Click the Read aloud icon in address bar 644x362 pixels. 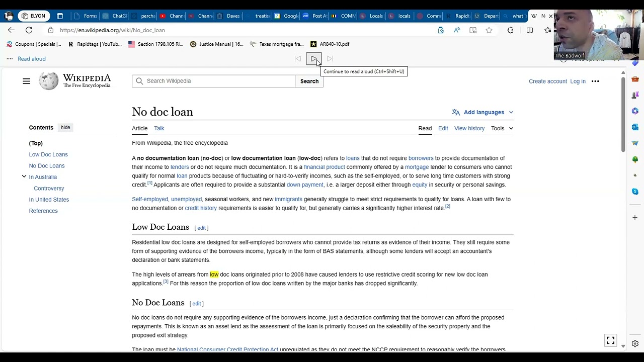(x=457, y=30)
